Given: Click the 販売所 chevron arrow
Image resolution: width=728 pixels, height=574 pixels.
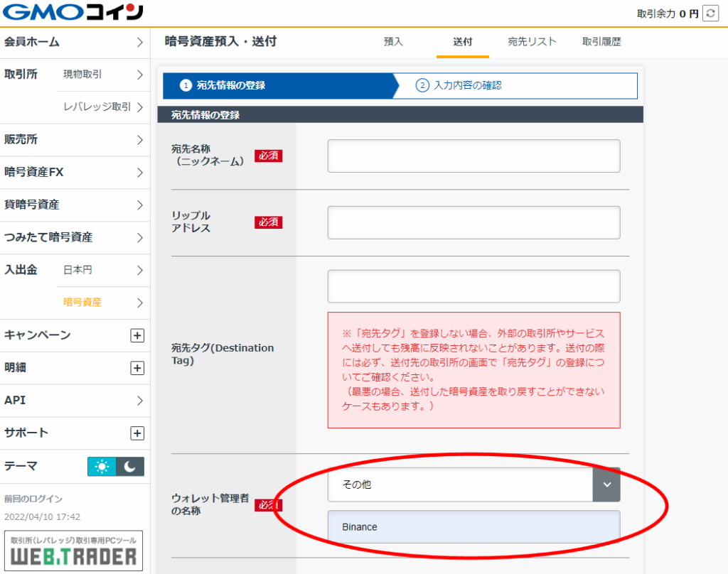Looking at the screenshot, I should click(140, 140).
